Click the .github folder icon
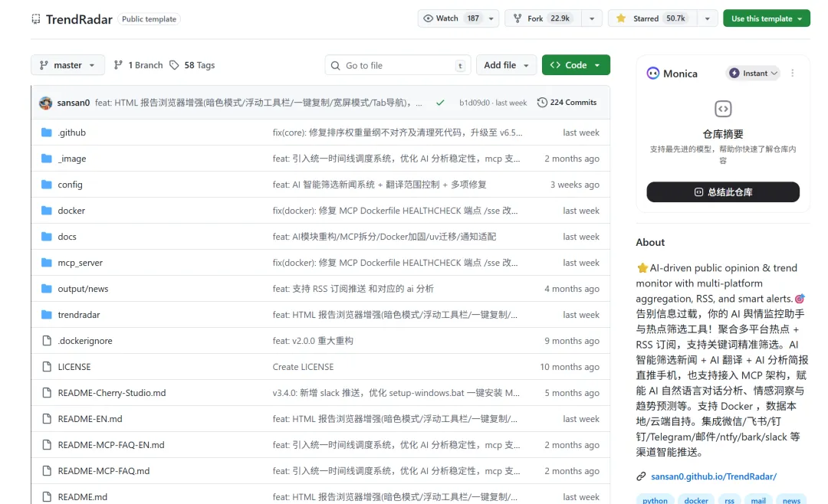 click(47, 133)
